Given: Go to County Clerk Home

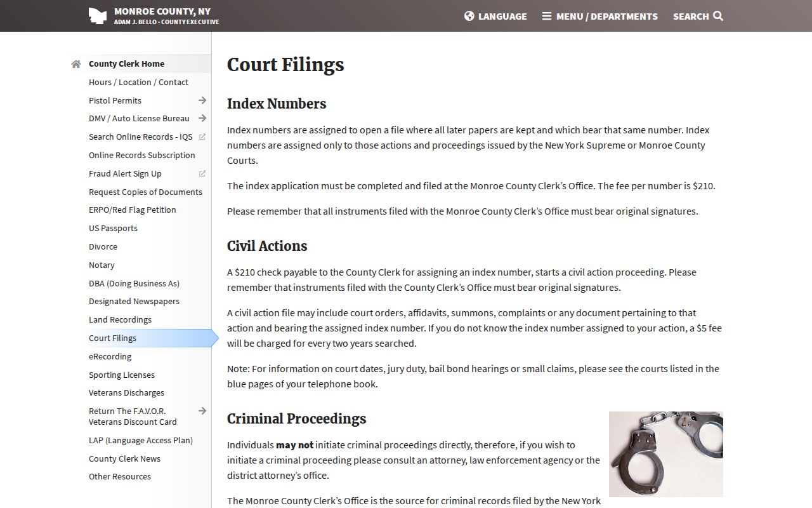Looking at the screenshot, I should 126,64.
